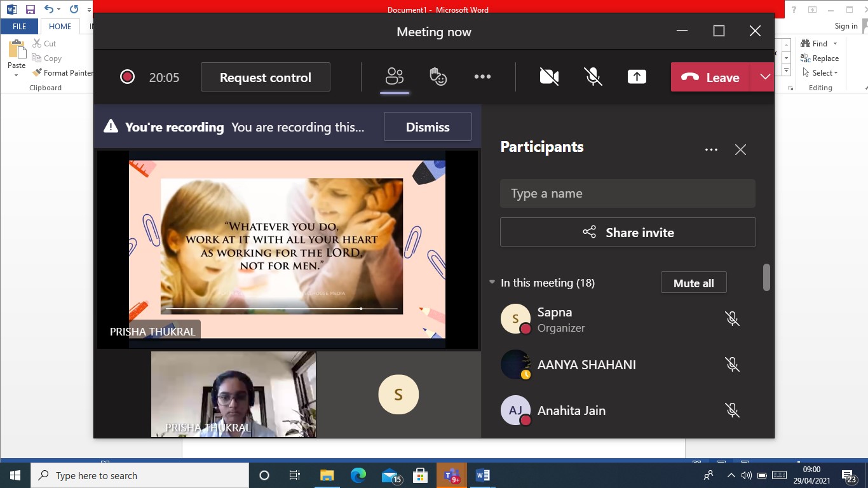Click the Paste icon in Word ribbon

(17, 49)
